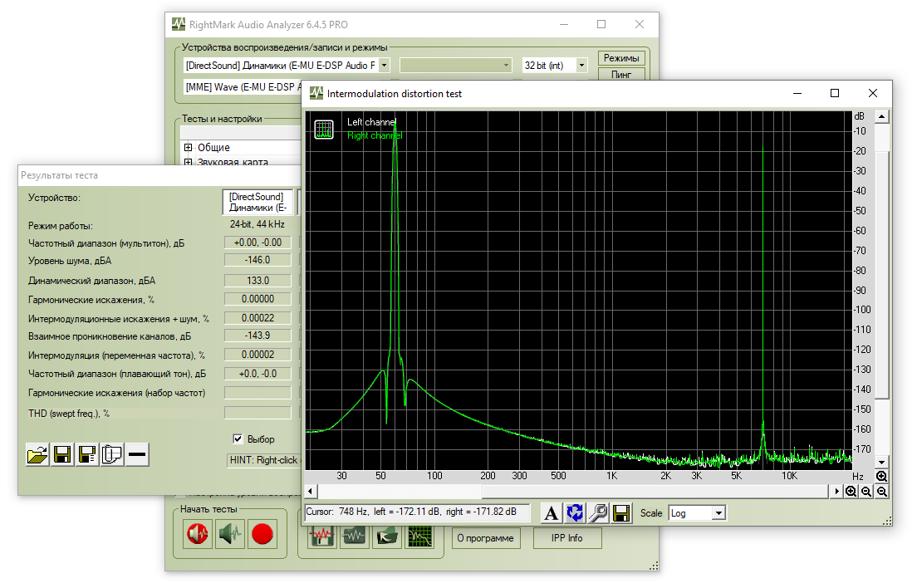The width and height of the screenshot is (917, 588).
Task: Click the left arrow of the horizontal scrollbar
Action: tap(311, 492)
